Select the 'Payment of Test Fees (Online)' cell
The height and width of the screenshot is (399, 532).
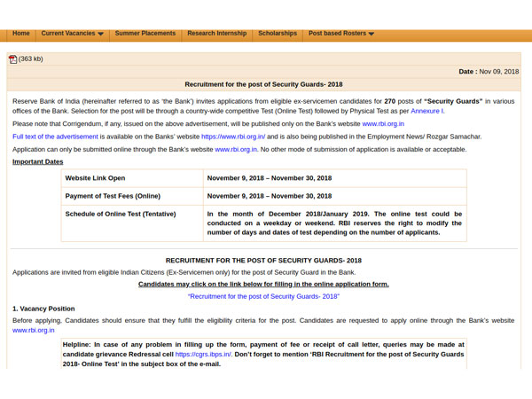pyautogui.click(x=132, y=196)
